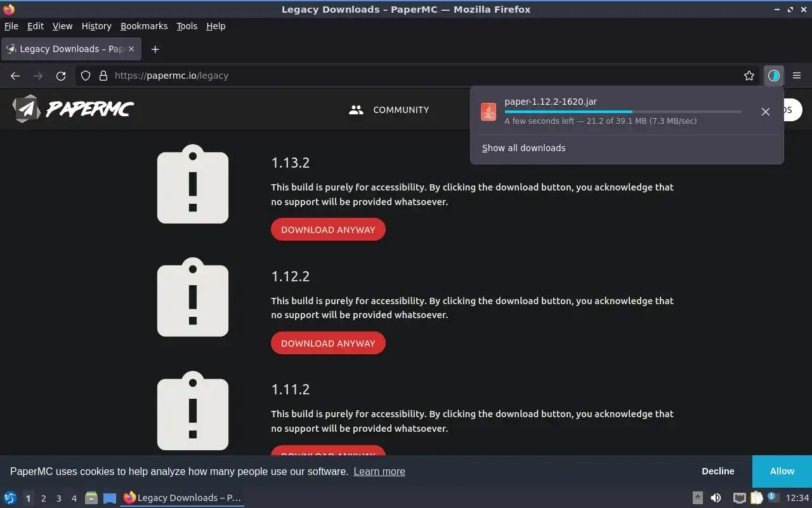Open the Learn more cookie link
The width and height of the screenshot is (812, 508).
pyautogui.click(x=379, y=471)
